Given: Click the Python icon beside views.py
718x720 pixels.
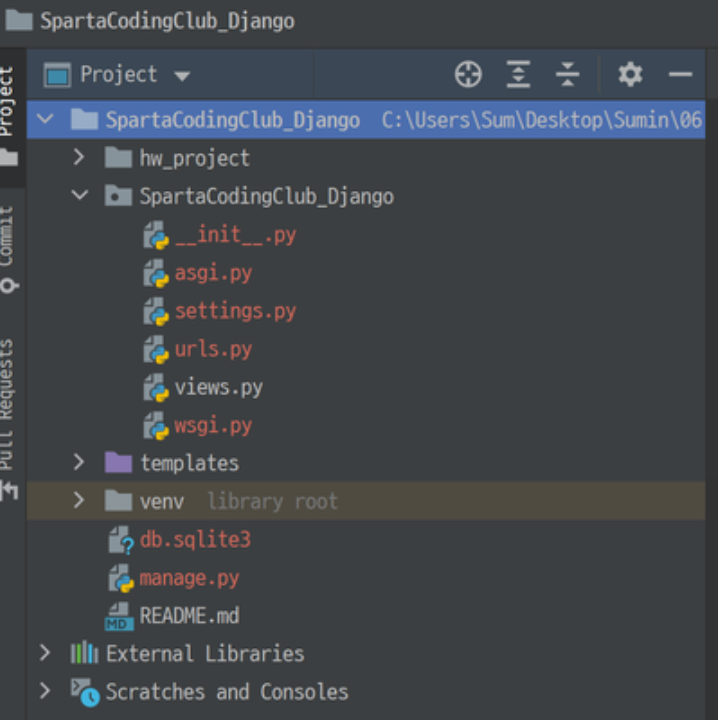Looking at the screenshot, I should [x=156, y=388].
